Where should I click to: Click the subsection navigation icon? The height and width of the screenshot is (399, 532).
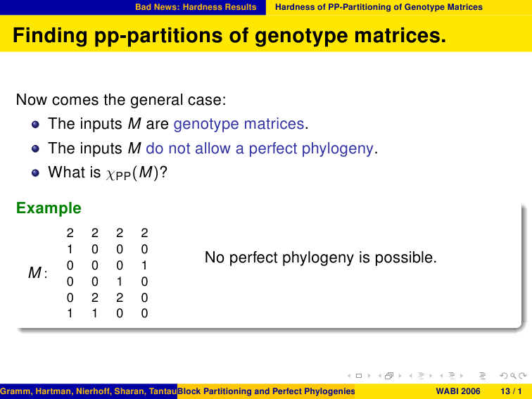pyautogui.click(x=421, y=376)
